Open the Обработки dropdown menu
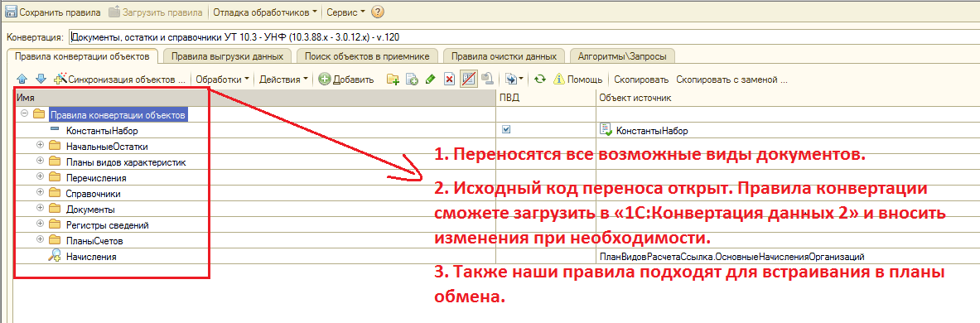Screen dimensions: 980x323 [x=223, y=80]
